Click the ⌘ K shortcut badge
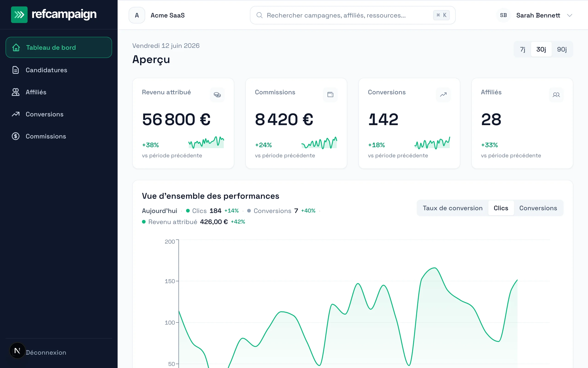 coord(441,15)
